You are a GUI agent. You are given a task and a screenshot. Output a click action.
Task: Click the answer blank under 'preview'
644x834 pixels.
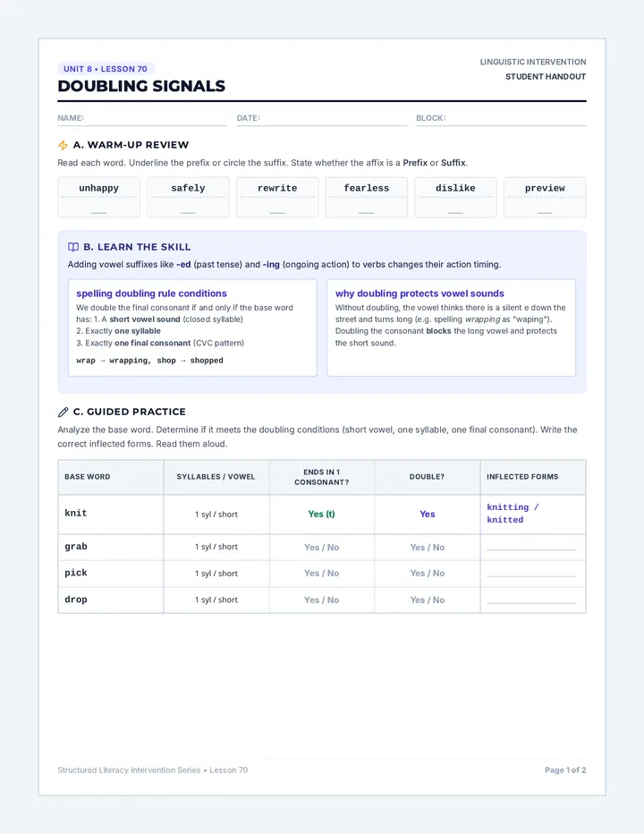coord(545,212)
